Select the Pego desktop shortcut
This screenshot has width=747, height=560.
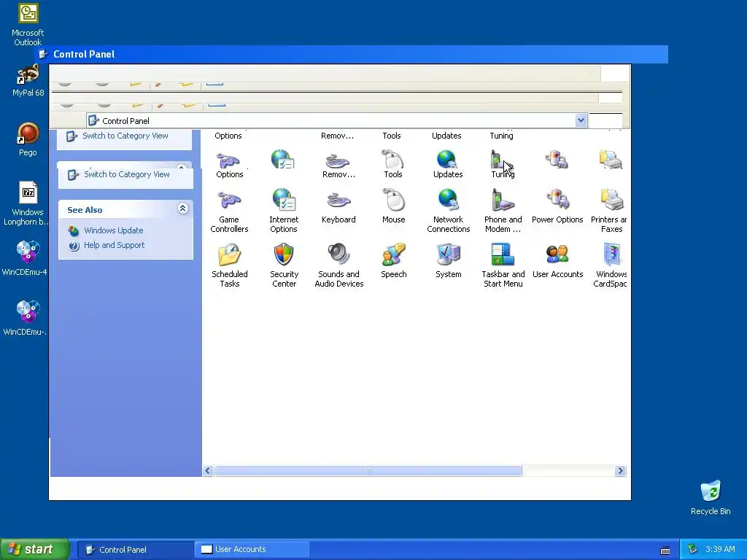coord(28,139)
